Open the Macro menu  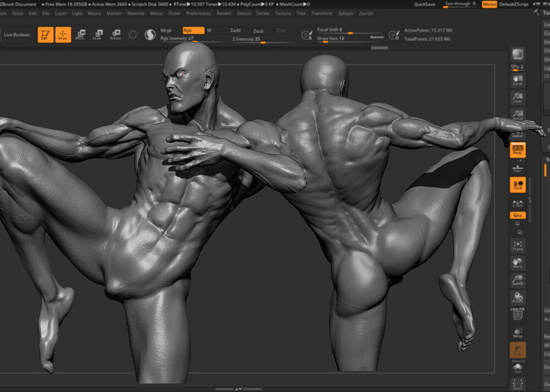coord(95,13)
